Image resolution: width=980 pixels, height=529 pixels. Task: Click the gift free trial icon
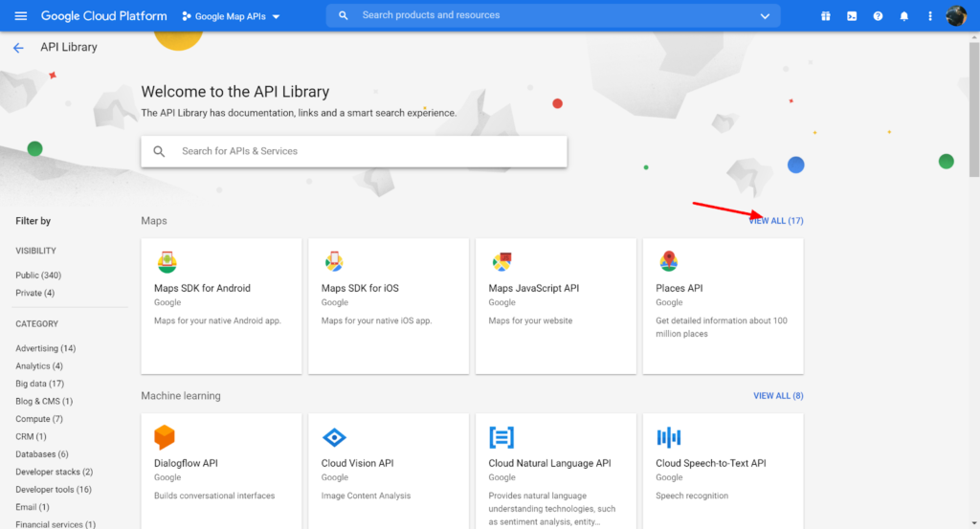point(826,16)
